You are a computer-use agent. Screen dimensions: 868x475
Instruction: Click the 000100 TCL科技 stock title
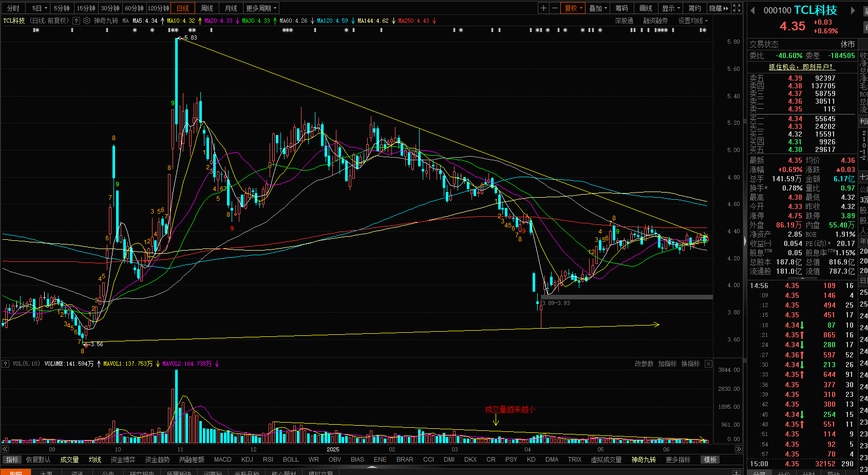point(800,10)
